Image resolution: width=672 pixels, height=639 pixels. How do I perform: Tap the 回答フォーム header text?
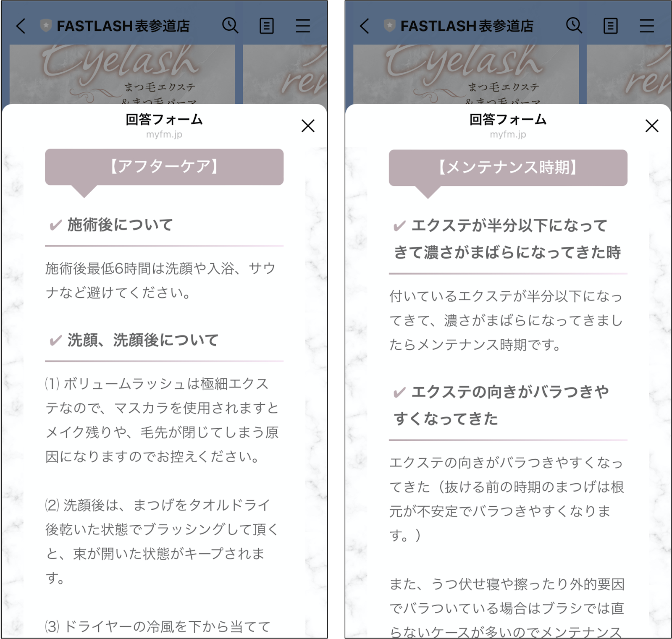(164, 120)
